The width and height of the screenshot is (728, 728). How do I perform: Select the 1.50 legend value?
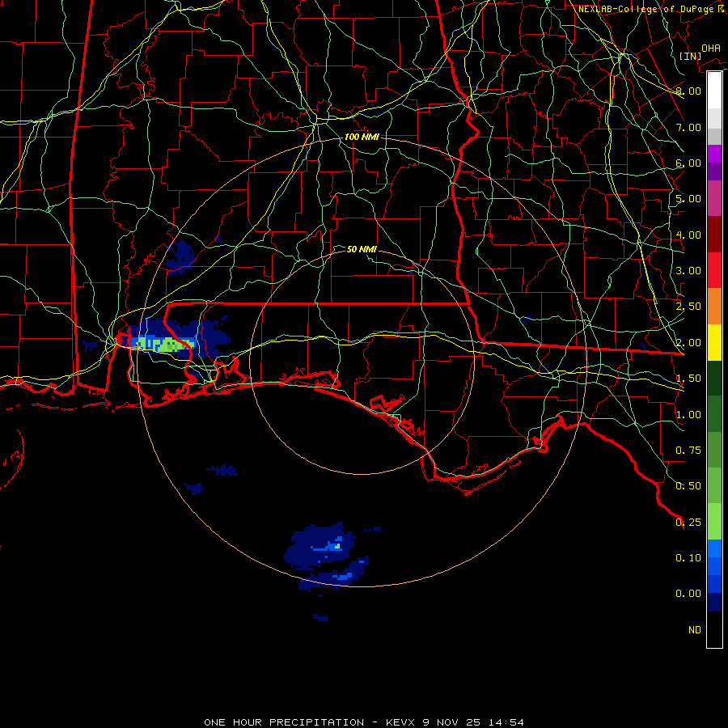tap(688, 378)
